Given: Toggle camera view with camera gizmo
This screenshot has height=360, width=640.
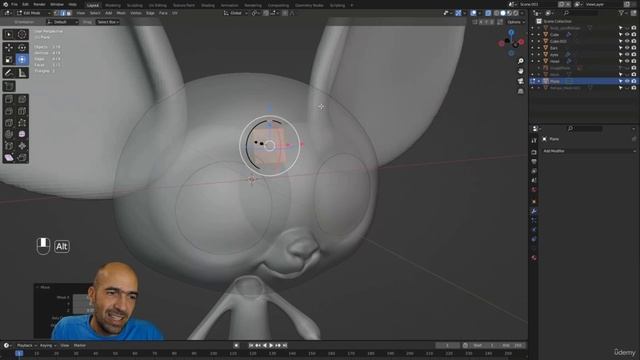Looking at the screenshot, I should 520,82.
